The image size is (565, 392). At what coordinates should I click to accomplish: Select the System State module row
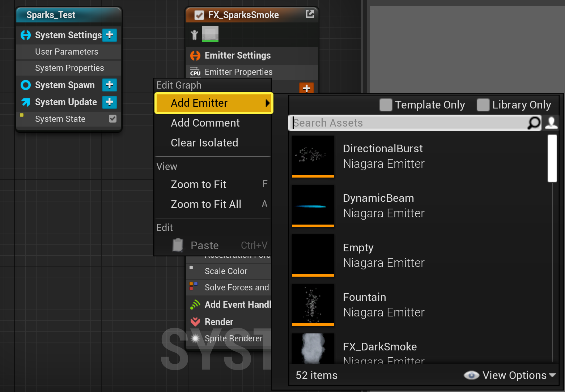coord(69,119)
